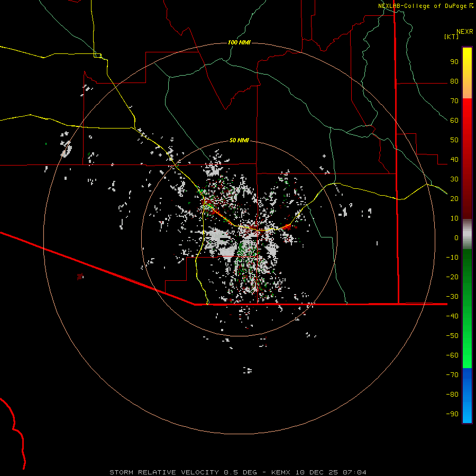
Task: Click the 10 DEC 25 date in footer
Action: [x=316, y=472]
